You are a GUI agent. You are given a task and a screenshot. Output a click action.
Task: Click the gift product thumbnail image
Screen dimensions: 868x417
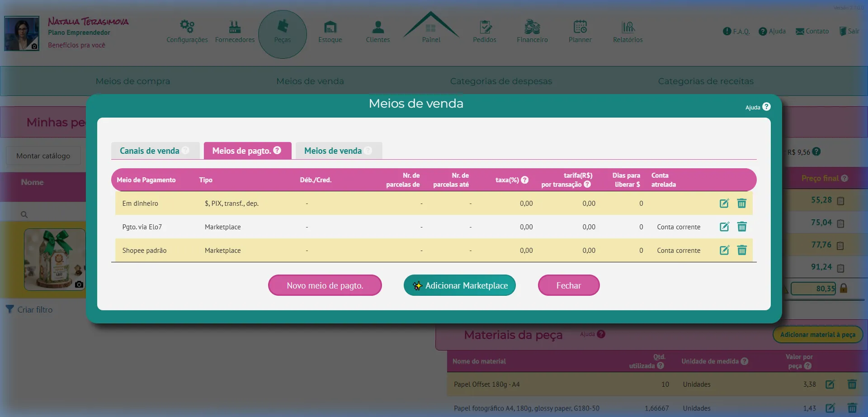(54, 260)
